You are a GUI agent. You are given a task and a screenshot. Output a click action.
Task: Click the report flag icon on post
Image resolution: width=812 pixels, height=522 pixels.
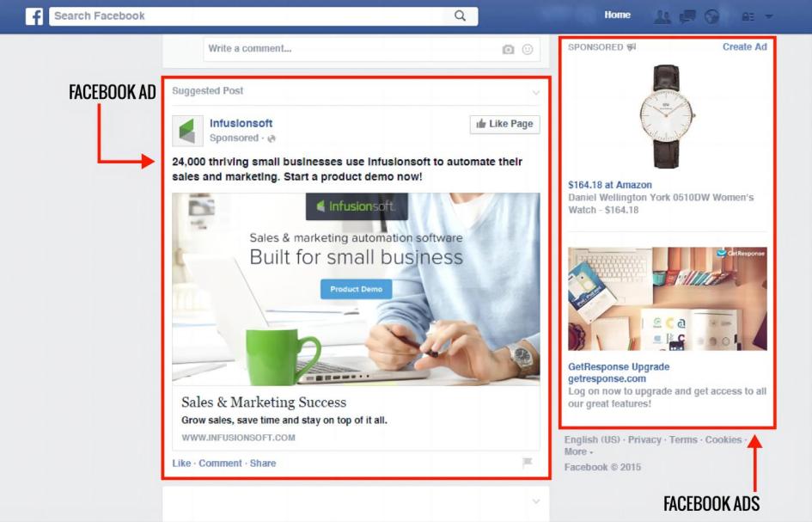528,463
